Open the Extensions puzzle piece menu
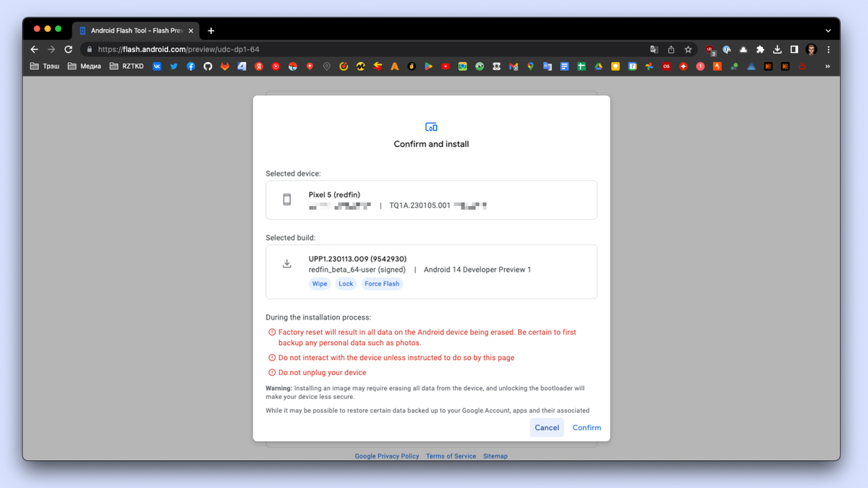This screenshot has height=488, width=868. point(760,49)
